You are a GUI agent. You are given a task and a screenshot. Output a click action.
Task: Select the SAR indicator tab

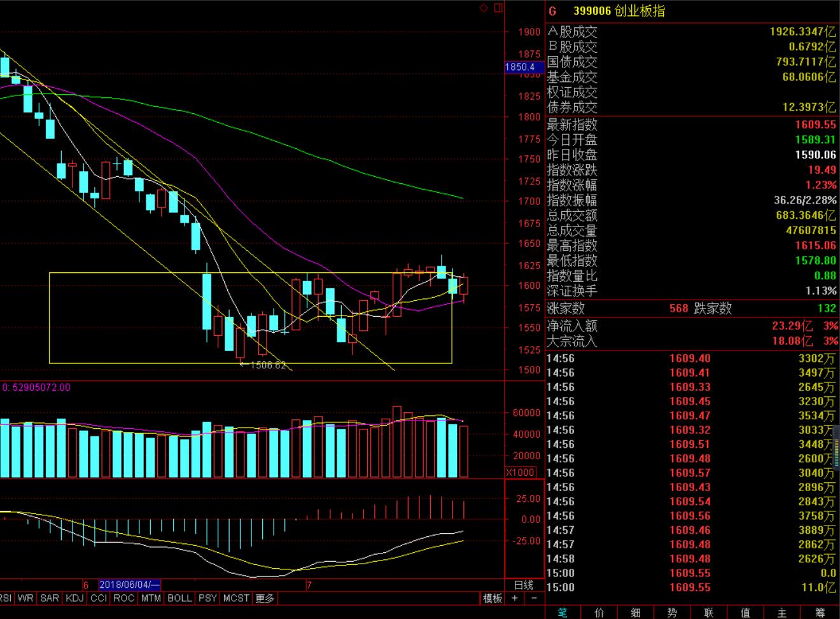click(x=50, y=598)
